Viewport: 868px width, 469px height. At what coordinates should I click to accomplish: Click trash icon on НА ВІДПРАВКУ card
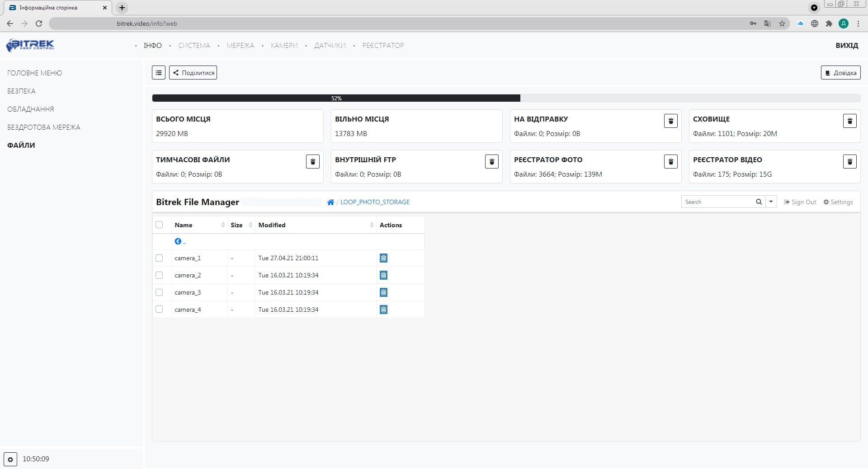tap(670, 121)
